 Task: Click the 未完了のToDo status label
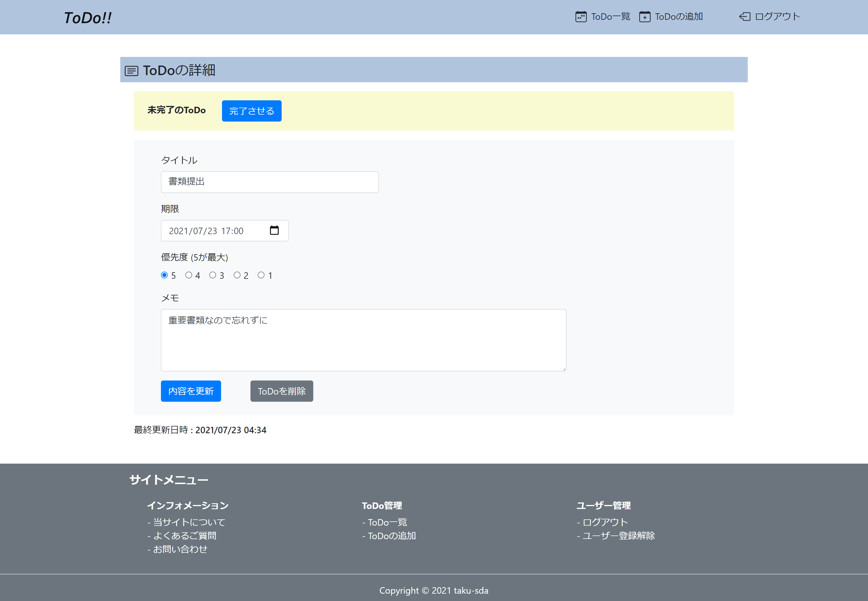point(176,110)
